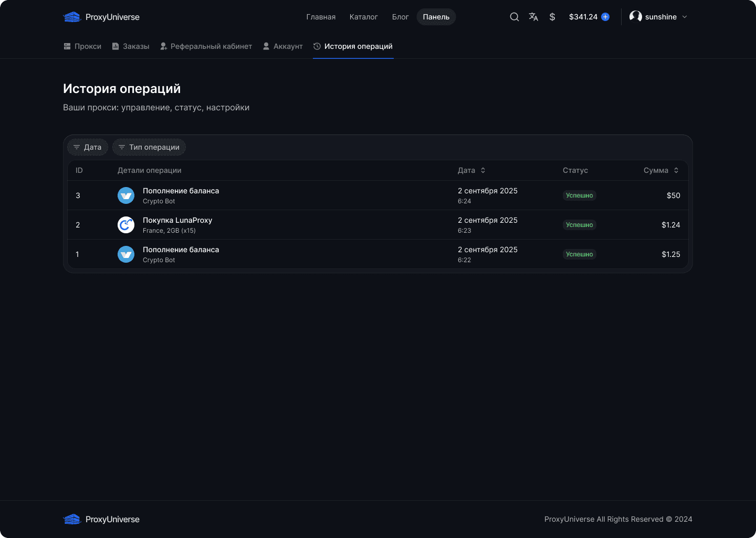Open the Тип операции filter dropdown
The width and height of the screenshot is (756, 538).
(x=149, y=147)
